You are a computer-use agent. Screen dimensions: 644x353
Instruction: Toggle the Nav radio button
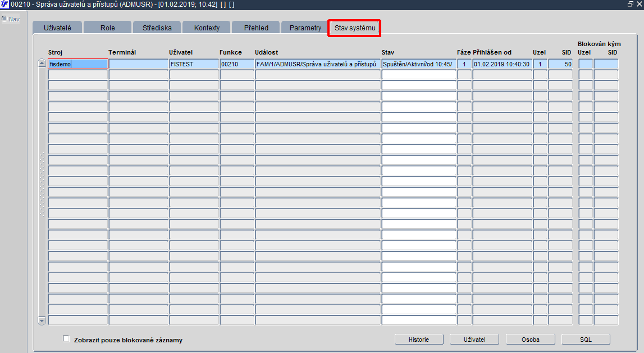point(4,19)
